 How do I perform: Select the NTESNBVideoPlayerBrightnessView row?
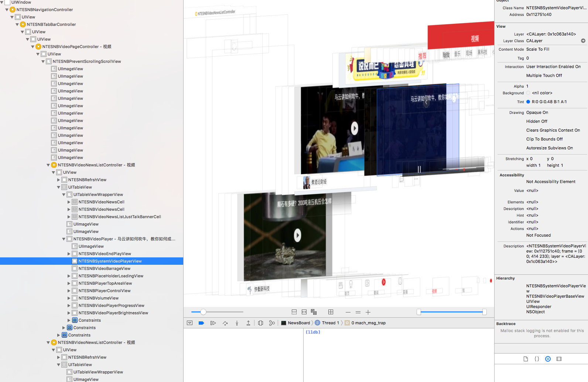pos(92,313)
